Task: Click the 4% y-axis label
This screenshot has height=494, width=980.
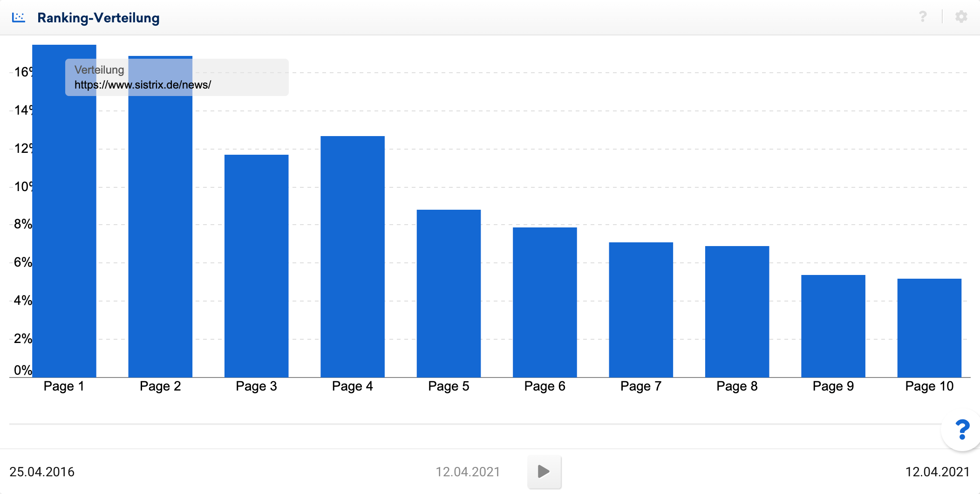Action: tap(23, 301)
